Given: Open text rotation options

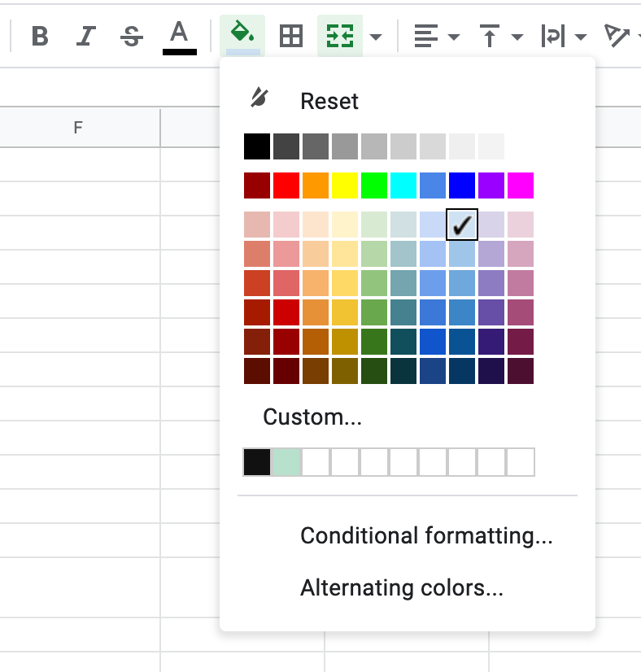Looking at the screenshot, I should 616,36.
